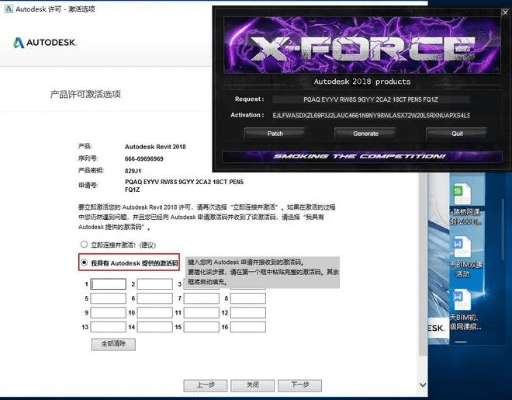The height and width of the screenshot is (400, 512).
Task: Click the Generate button in X-Force
Action: [x=365, y=134]
